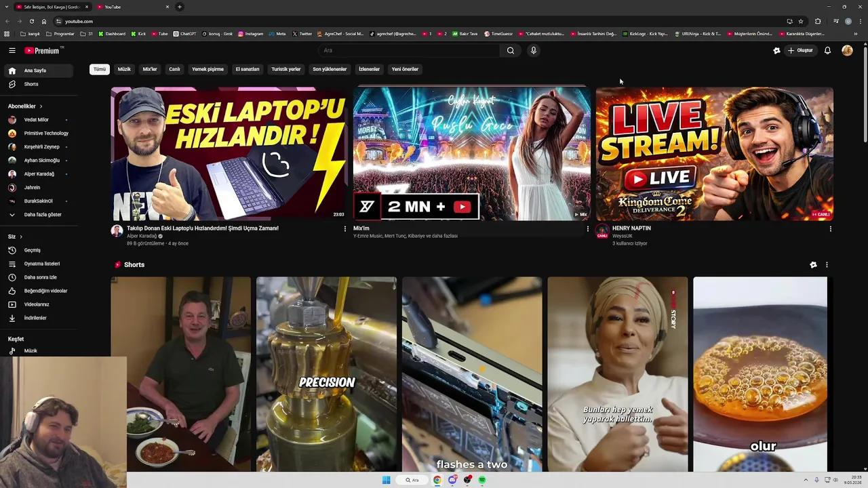
Task: Select the Yeni öneriler chip
Action: point(405,69)
